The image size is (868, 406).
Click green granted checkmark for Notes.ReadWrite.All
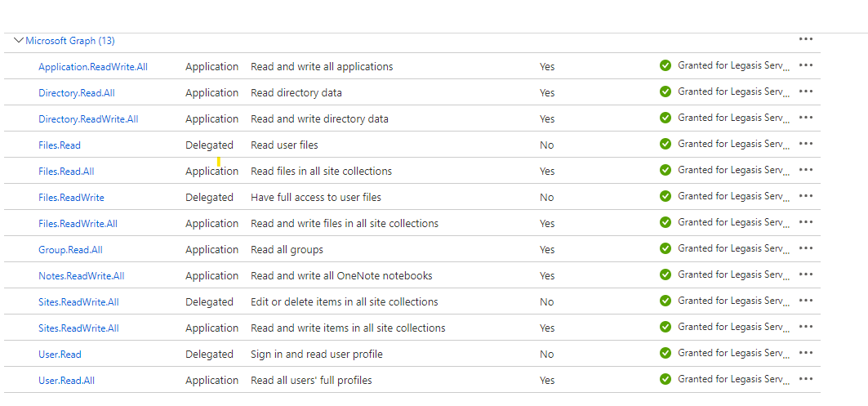click(x=665, y=274)
